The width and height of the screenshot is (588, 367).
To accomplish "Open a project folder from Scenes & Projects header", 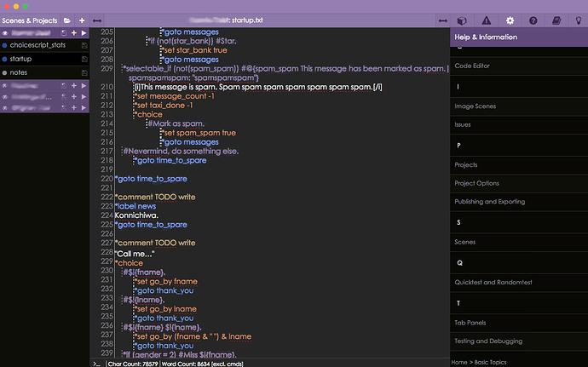I will coord(67,20).
